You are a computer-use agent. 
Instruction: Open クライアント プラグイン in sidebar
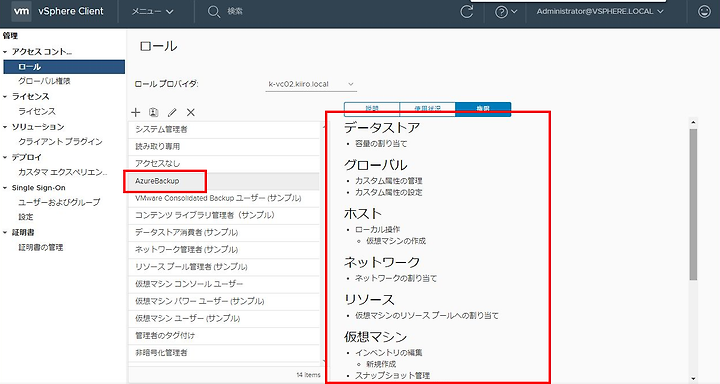[60, 141]
